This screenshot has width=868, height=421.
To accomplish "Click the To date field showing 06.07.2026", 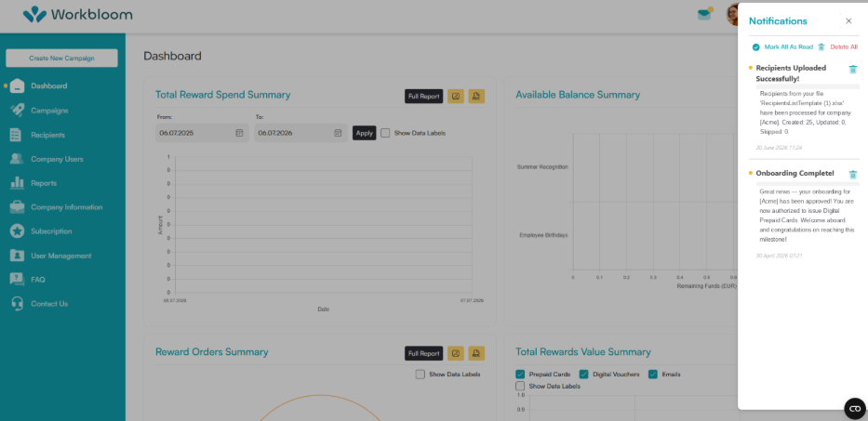I will [300, 133].
